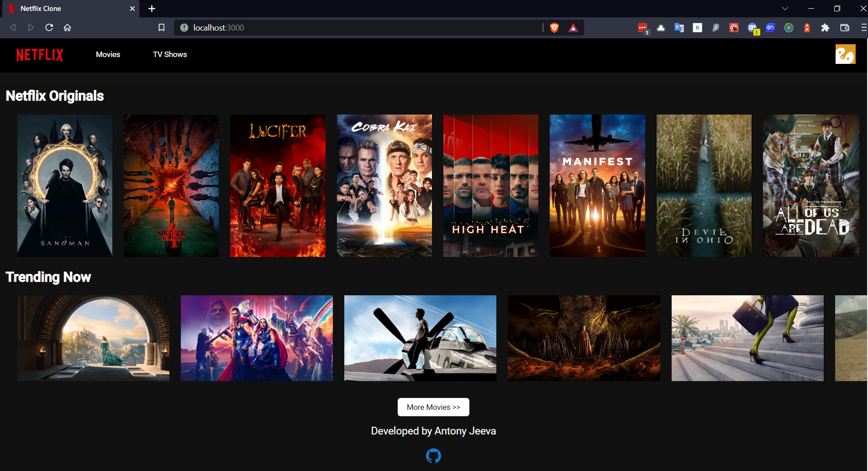This screenshot has height=471, width=868.
Task: Click the Developed by Antony Jeeva link
Action: 433,430
